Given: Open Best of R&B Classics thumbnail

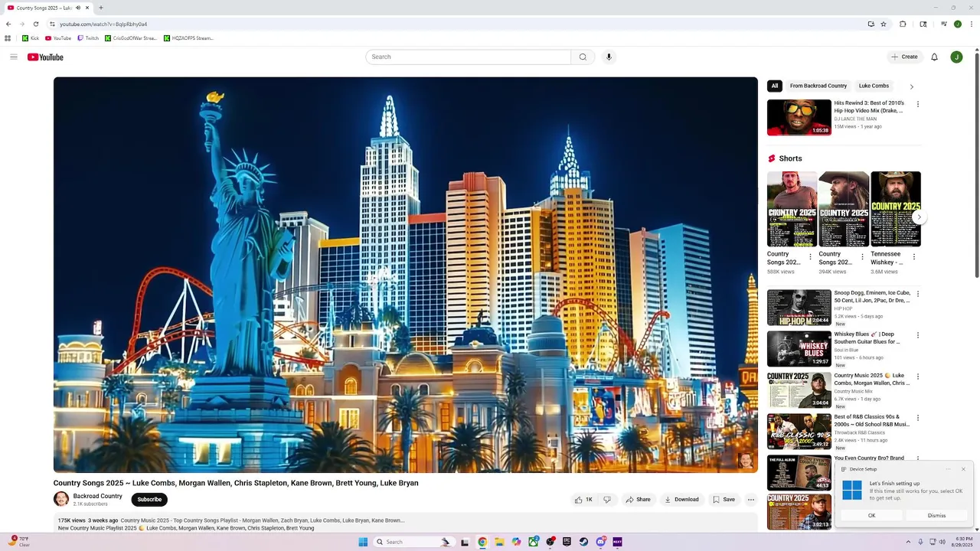Looking at the screenshot, I should tap(799, 432).
